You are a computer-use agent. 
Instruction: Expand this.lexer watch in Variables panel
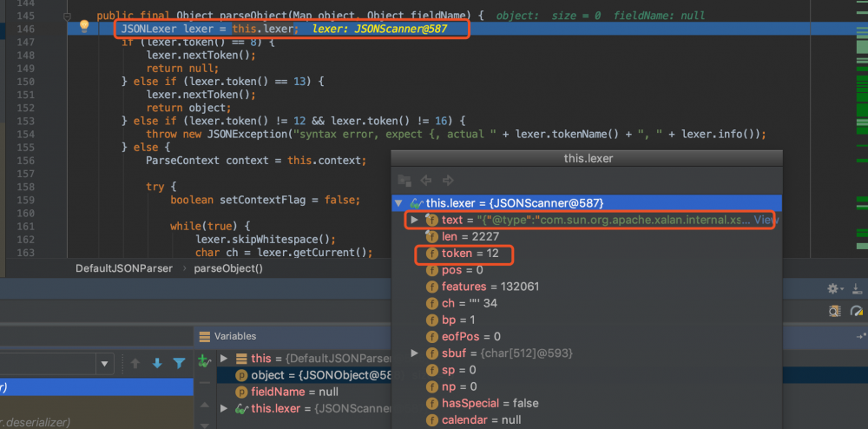pos(224,408)
